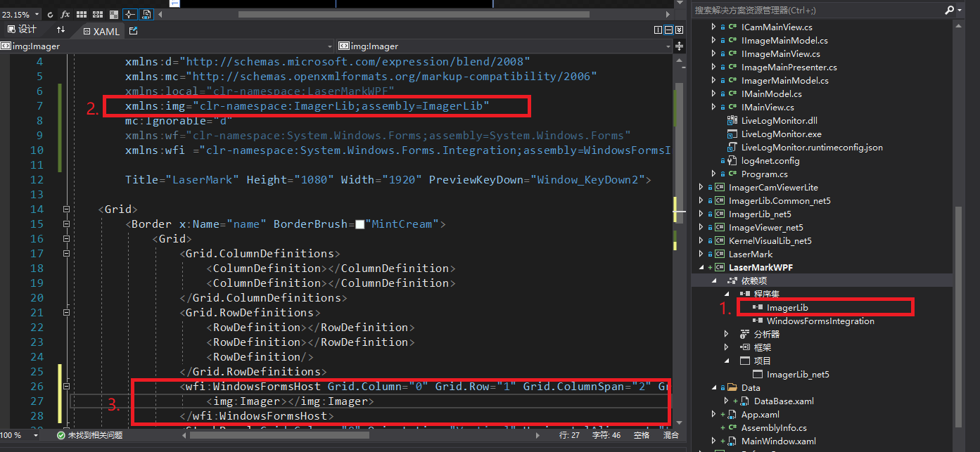
Task: Show the snap grid icon in designer toolbar
Action: click(x=81, y=14)
